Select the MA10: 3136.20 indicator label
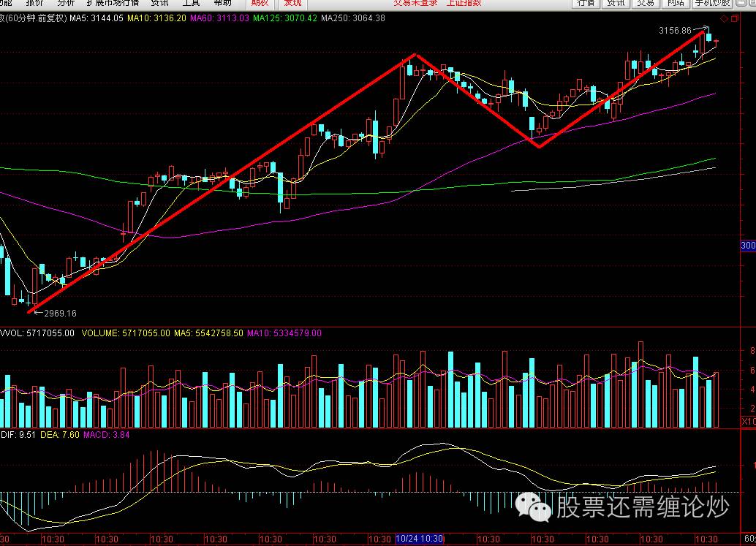756x546 pixels. pyautogui.click(x=156, y=18)
